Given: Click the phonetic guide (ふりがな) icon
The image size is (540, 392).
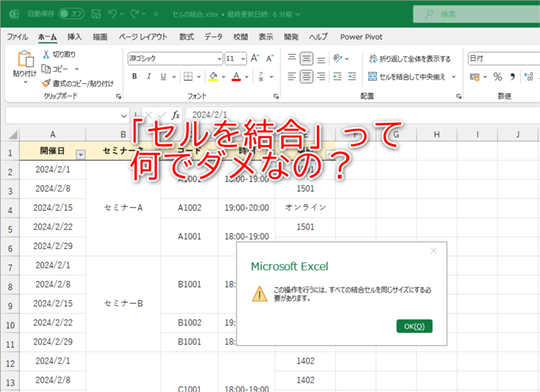Looking at the screenshot, I should (261, 76).
